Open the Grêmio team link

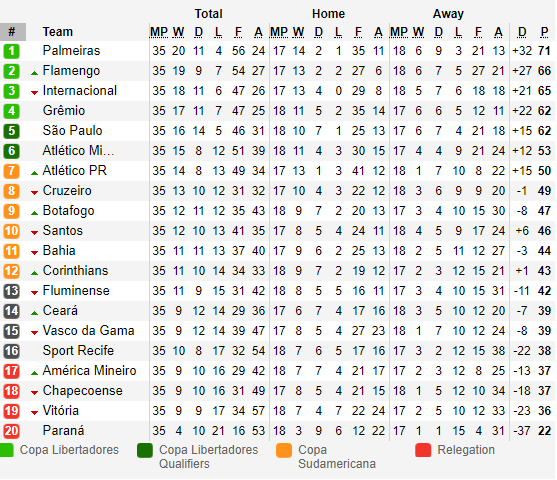click(64, 110)
